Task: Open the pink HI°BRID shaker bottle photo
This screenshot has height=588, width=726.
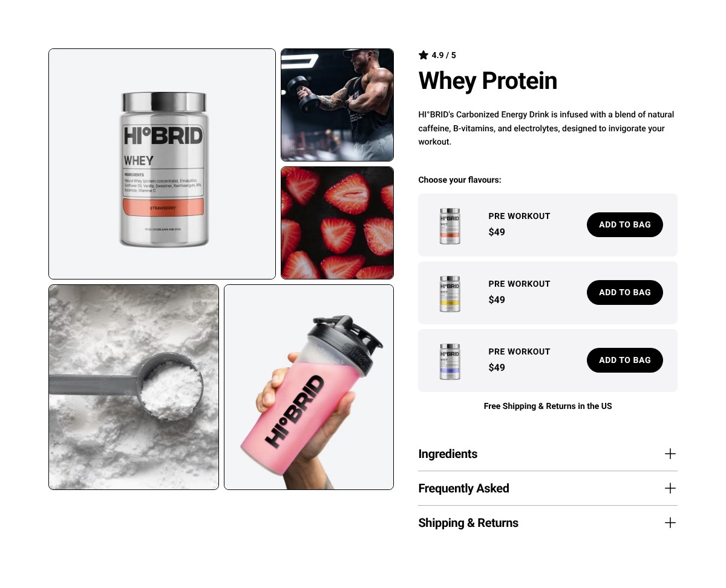Action: [309, 387]
